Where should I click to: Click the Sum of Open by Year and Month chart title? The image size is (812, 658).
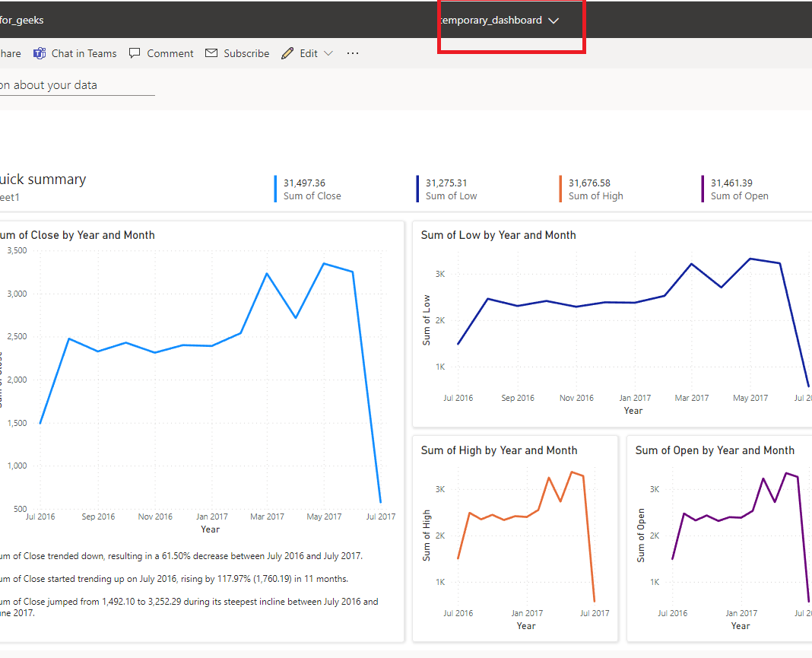click(715, 451)
